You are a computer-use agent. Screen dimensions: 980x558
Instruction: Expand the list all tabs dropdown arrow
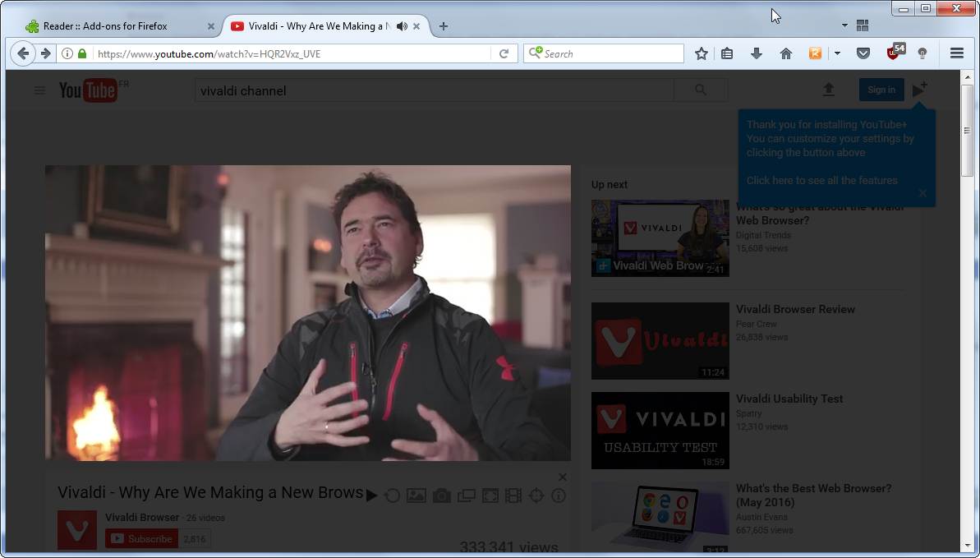click(x=845, y=25)
